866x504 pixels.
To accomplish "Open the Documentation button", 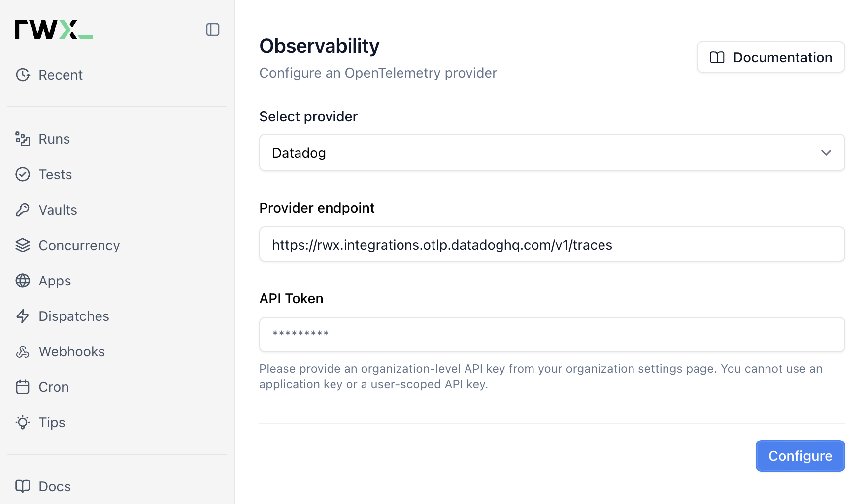I will click(x=770, y=57).
